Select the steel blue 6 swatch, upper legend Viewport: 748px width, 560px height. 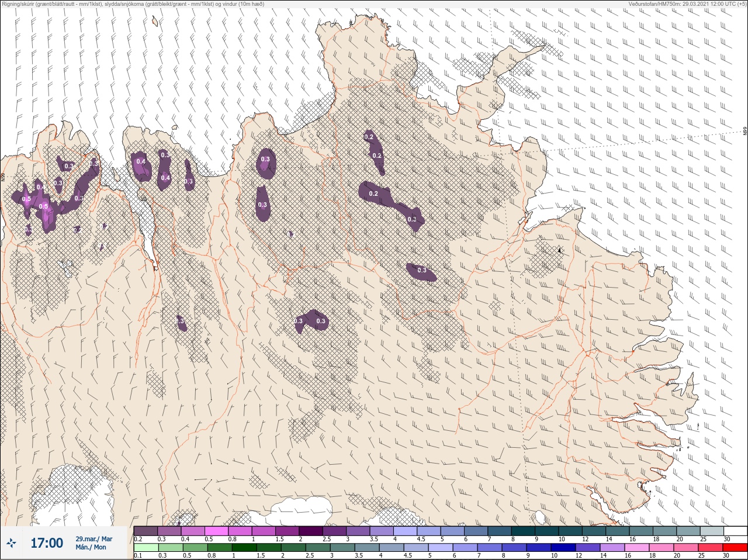click(x=476, y=531)
